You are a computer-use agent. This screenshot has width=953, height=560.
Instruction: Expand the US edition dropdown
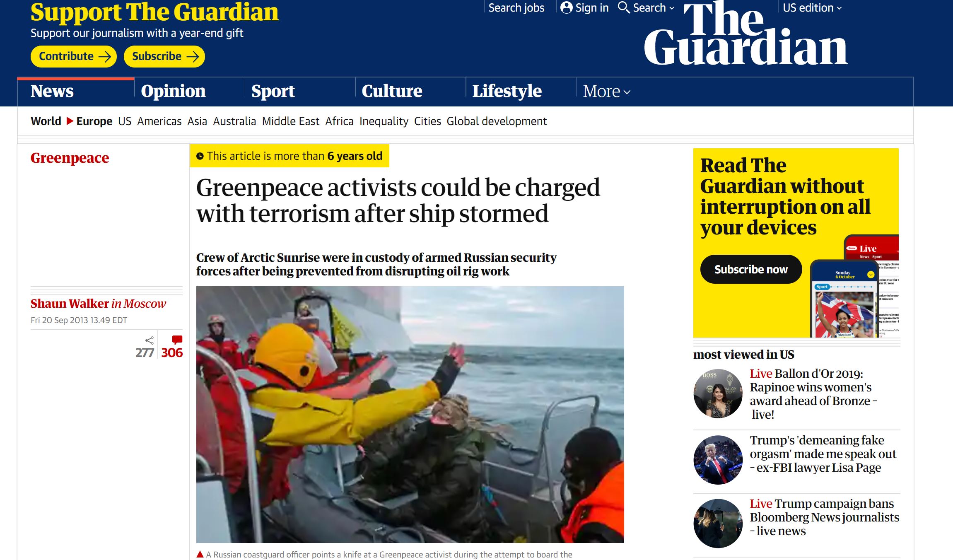[x=812, y=8]
